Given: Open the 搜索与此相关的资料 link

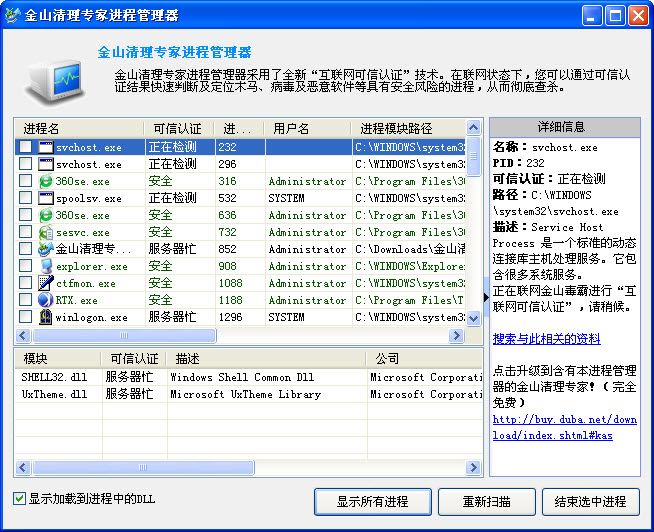Looking at the screenshot, I should [546, 339].
